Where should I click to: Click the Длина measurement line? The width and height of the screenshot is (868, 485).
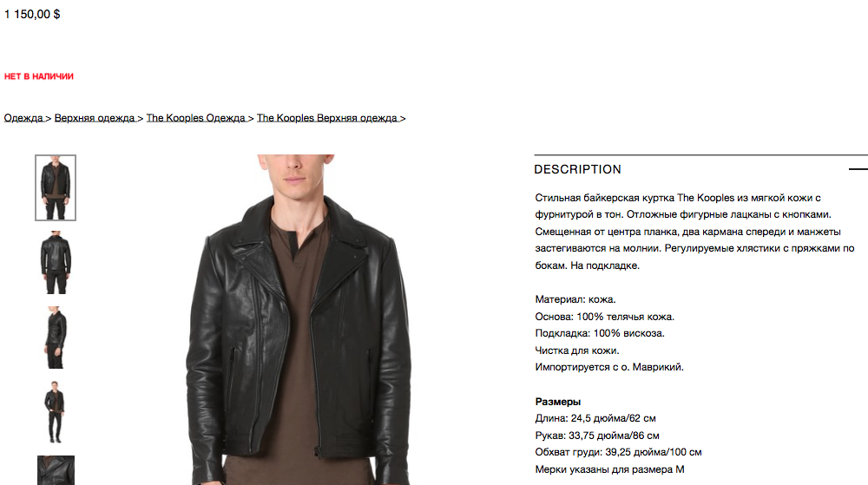(595, 418)
